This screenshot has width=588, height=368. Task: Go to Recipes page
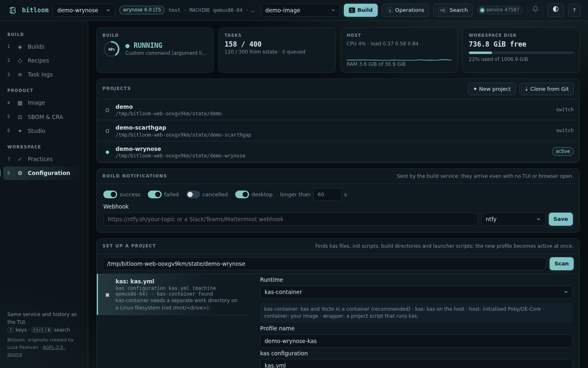44,61
